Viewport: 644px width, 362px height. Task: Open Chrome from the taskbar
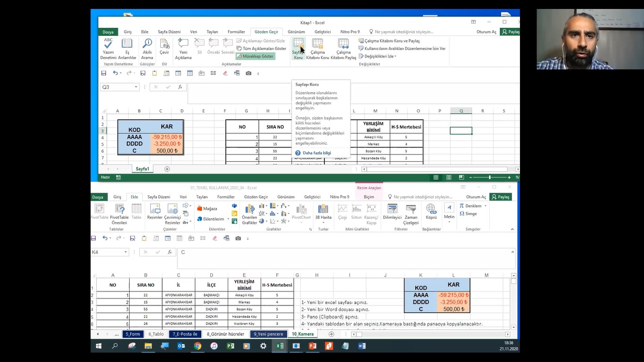point(198,346)
